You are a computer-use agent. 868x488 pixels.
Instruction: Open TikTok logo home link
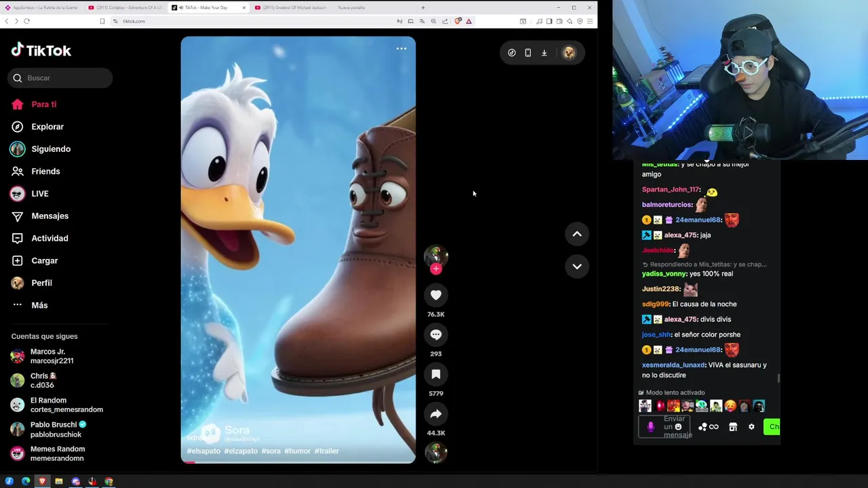point(41,50)
